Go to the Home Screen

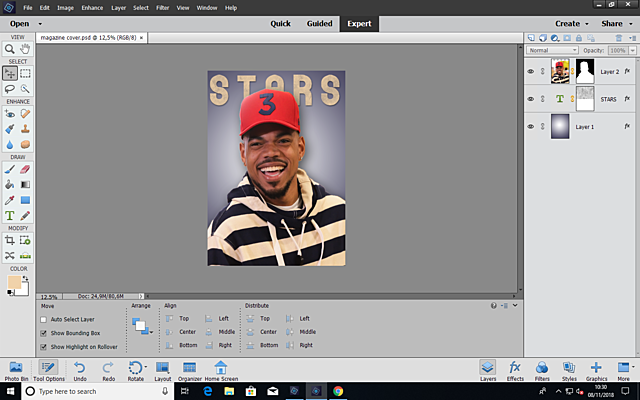coord(221,371)
